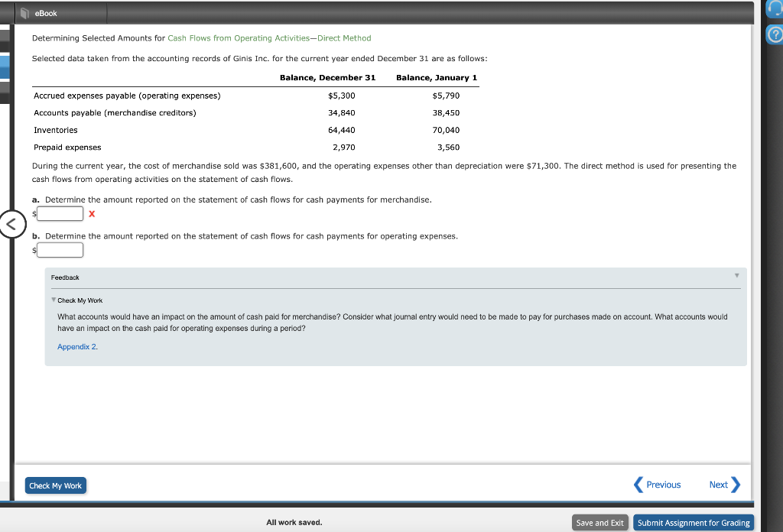Click the Check My Work button
Screen dimensions: 783x532
55,485
